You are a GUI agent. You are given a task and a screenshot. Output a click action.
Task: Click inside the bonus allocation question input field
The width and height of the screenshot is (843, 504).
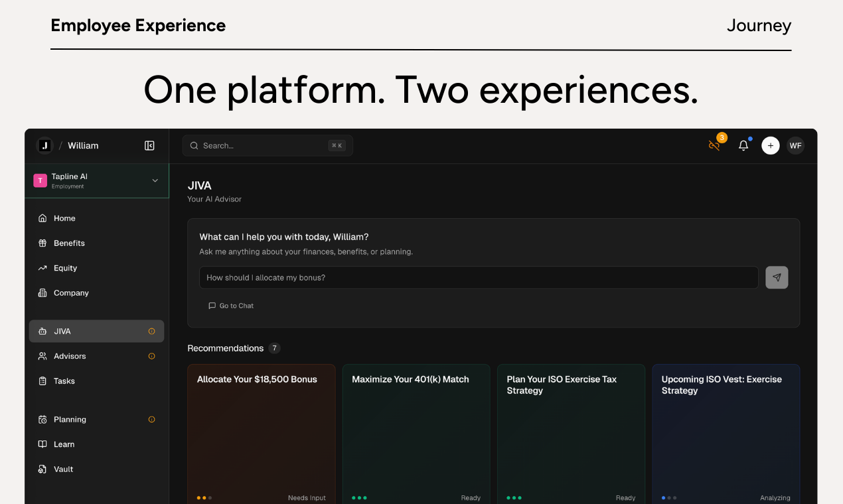tap(478, 277)
